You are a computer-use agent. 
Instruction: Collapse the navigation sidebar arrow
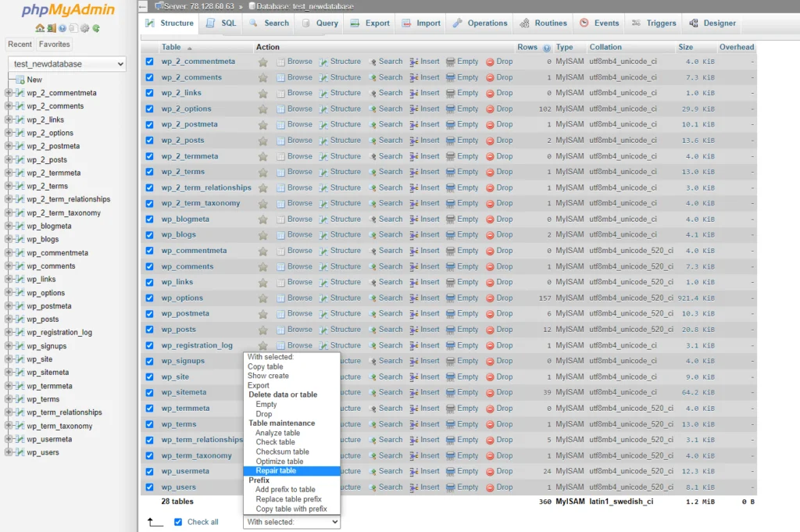(x=144, y=7)
